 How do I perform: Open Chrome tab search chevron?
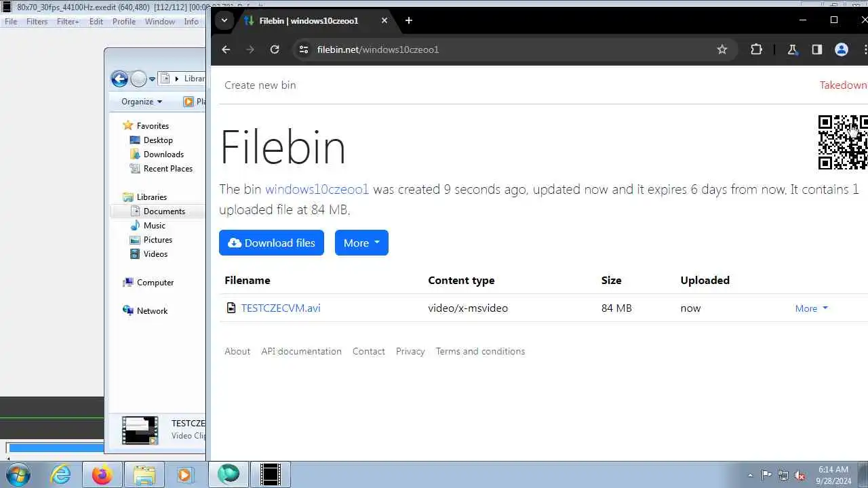224,20
